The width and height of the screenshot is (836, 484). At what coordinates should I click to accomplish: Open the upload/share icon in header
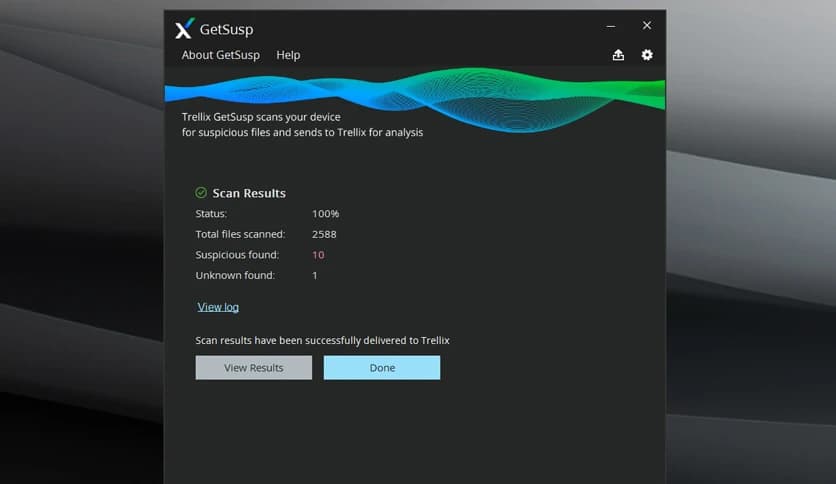coord(618,55)
